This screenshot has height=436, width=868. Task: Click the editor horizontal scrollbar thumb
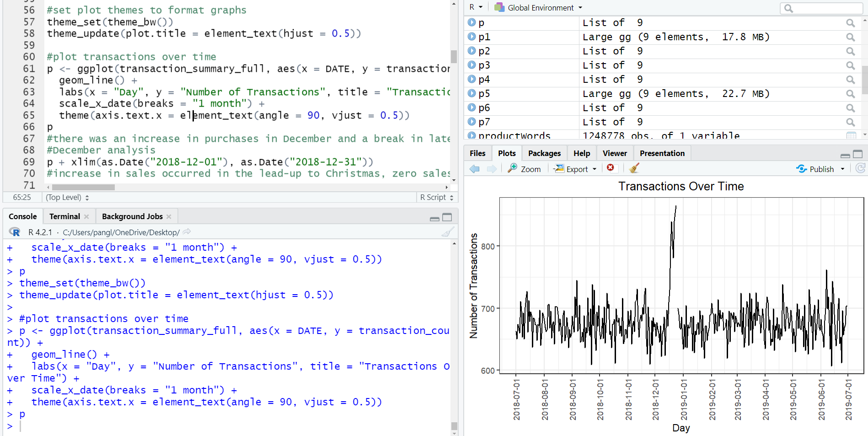pyautogui.click(x=83, y=187)
